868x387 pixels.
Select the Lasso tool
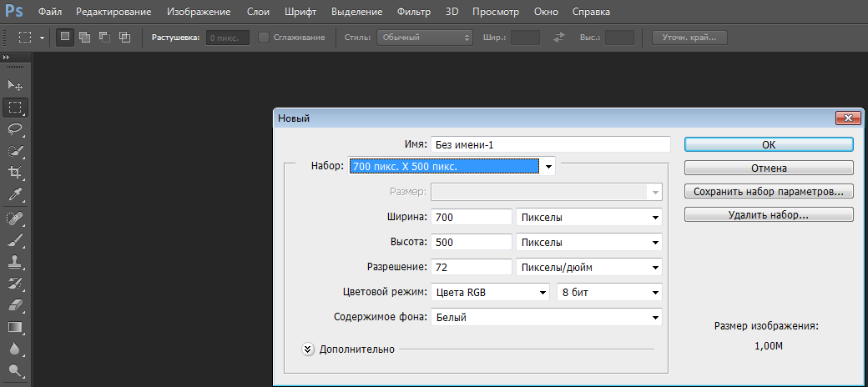click(15, 128)
